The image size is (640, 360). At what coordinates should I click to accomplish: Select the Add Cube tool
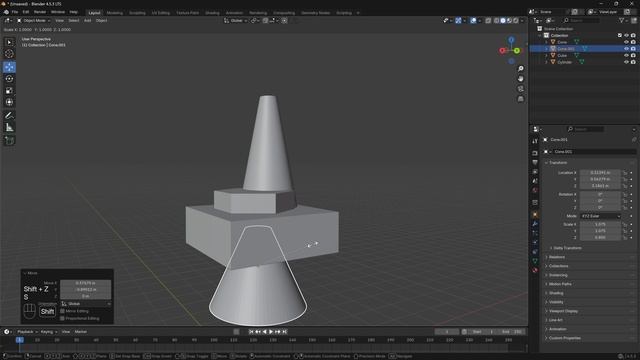point(9,141)
